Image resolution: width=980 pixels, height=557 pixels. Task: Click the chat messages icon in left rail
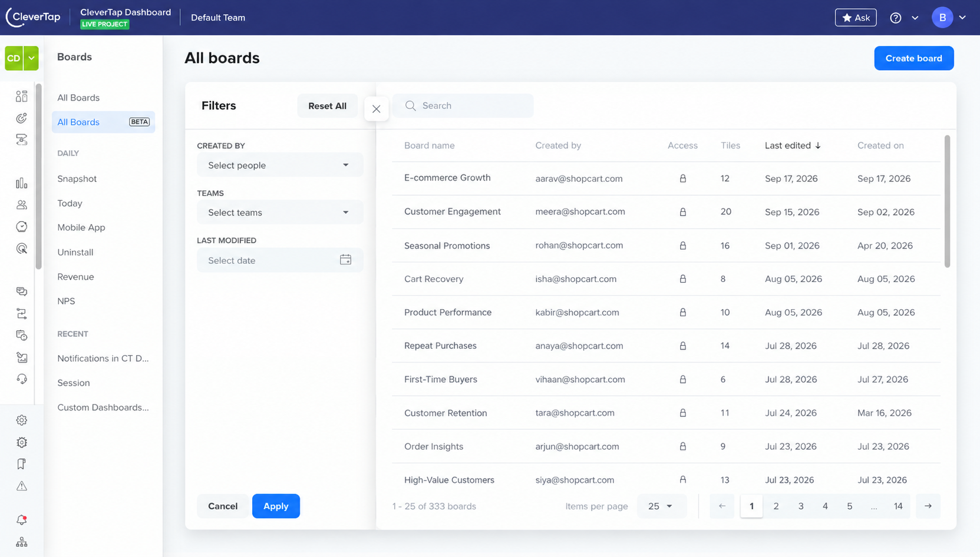22,291
